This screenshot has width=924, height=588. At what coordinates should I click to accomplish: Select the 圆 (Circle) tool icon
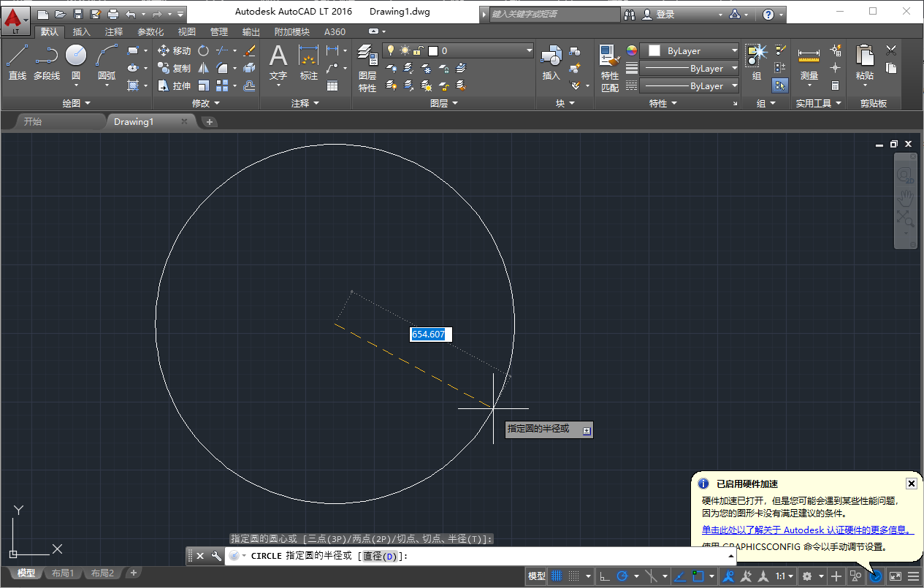click(76, 56)
